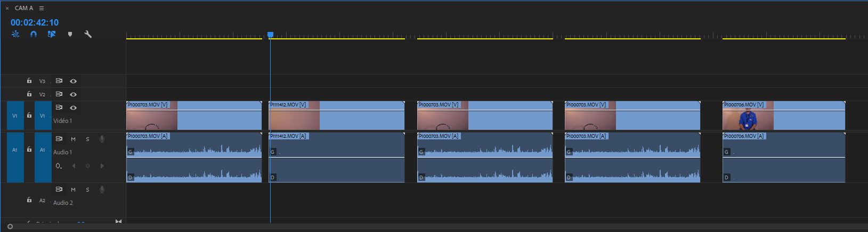The height and width of the screenshot is (232, 868).
Task: Click the track output/expand icon at bottom of headers
Action: [118, 221]
